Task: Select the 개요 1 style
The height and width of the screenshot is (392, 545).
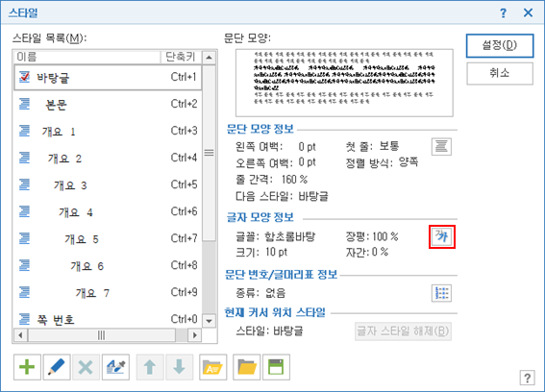Action: tap(108, 131)
